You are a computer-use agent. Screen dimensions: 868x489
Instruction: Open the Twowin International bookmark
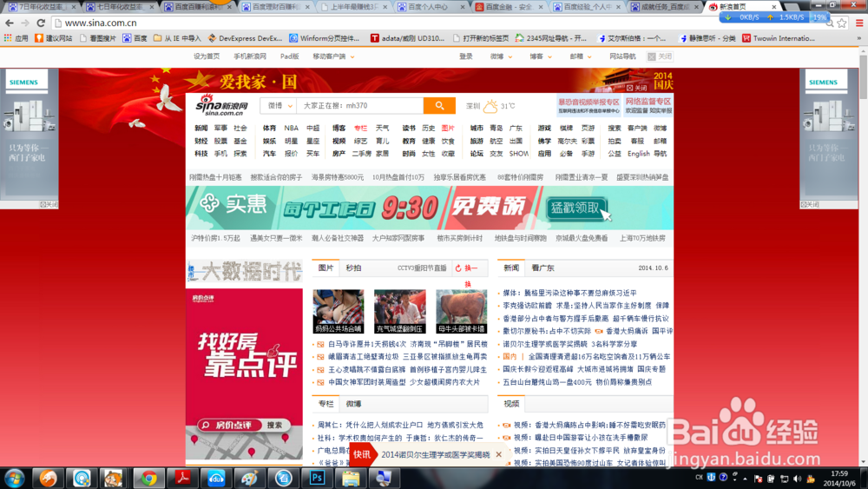tap(779, 38)
